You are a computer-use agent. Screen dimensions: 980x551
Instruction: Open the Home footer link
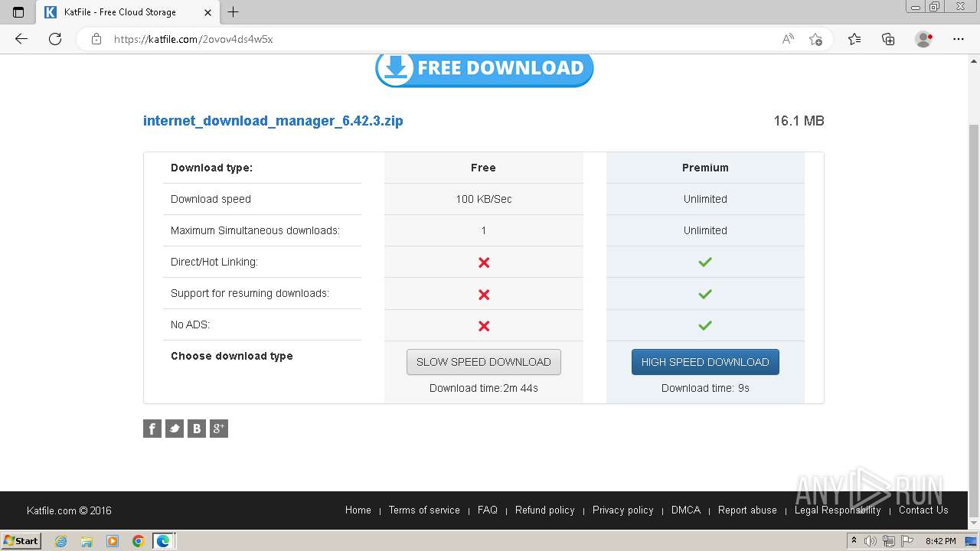[358, 510]
